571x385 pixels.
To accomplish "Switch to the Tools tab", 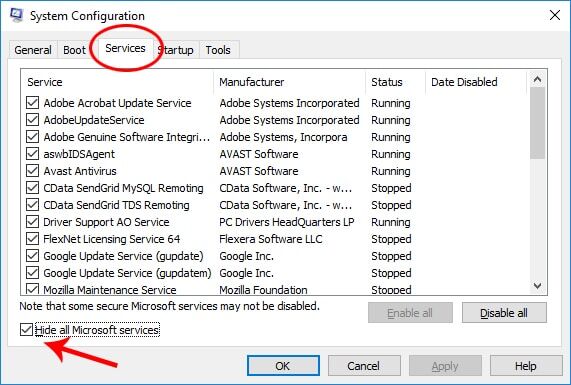I will (218, 50).
